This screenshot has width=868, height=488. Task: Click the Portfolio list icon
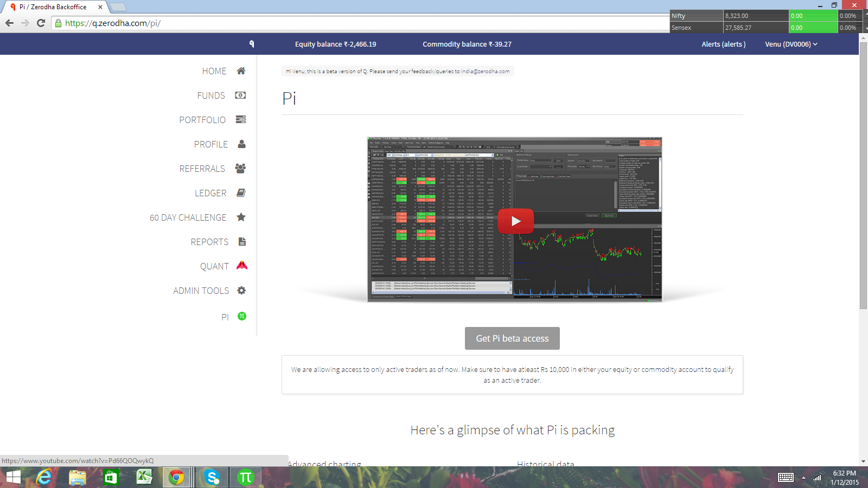pyautogui.click(x=241, y=119)
